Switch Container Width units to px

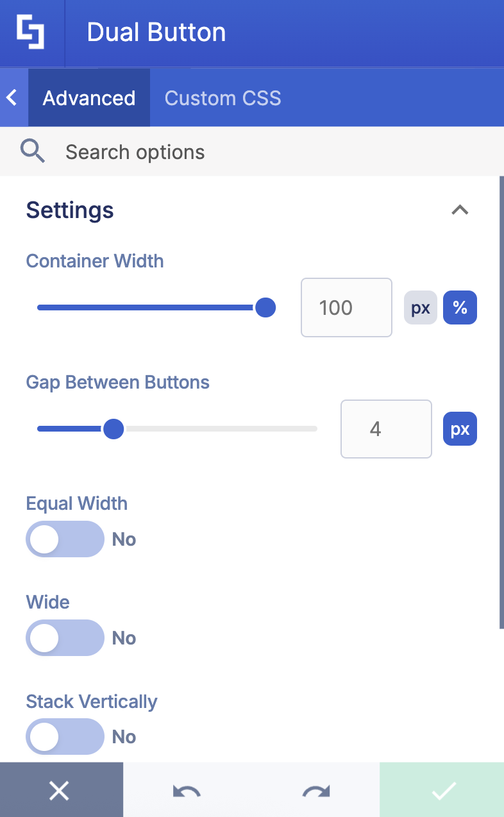pos(420,307)
